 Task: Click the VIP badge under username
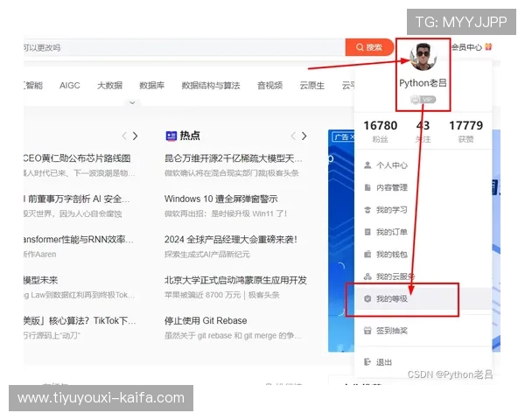click(423, 100)
